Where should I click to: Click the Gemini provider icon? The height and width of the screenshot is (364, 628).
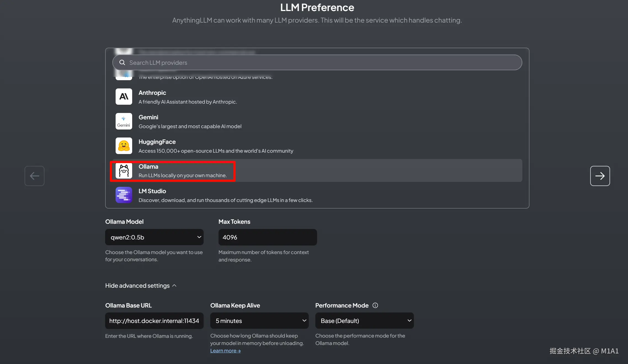(x=124, y=121)
